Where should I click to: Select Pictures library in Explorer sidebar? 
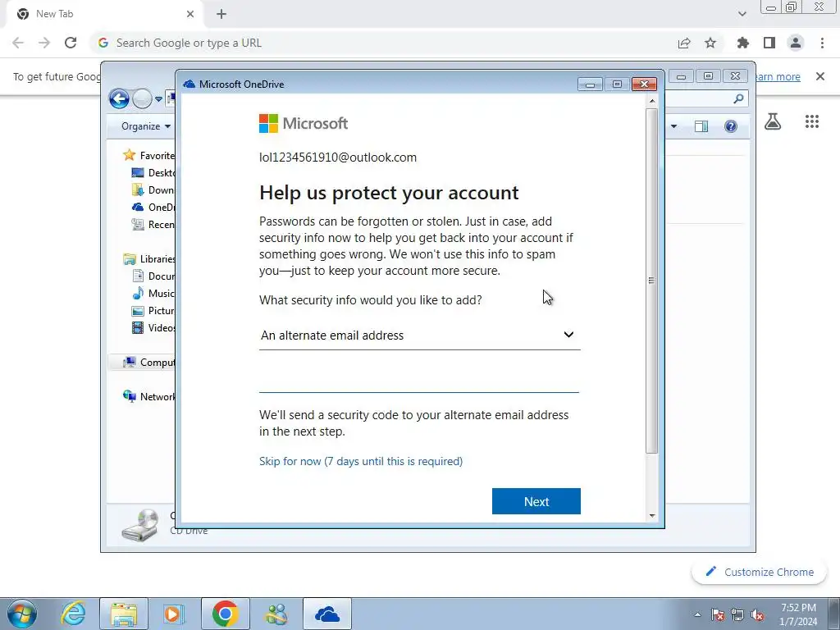point(153,310)
